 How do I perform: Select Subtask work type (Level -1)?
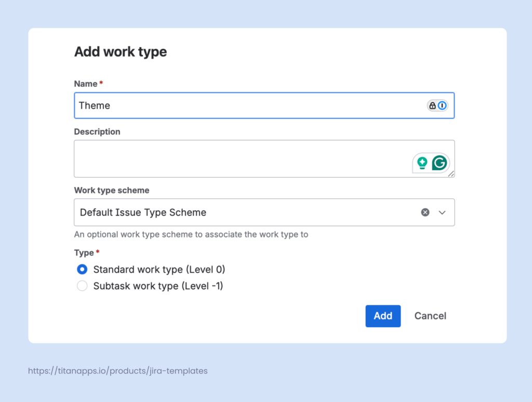tap(82, 286)
